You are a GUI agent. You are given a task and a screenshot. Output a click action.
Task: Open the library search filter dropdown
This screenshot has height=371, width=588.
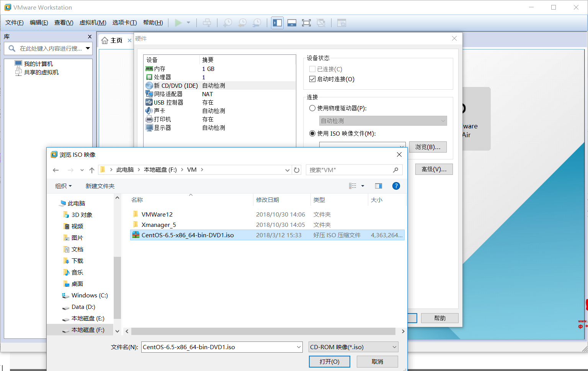[x=88, y=48]
